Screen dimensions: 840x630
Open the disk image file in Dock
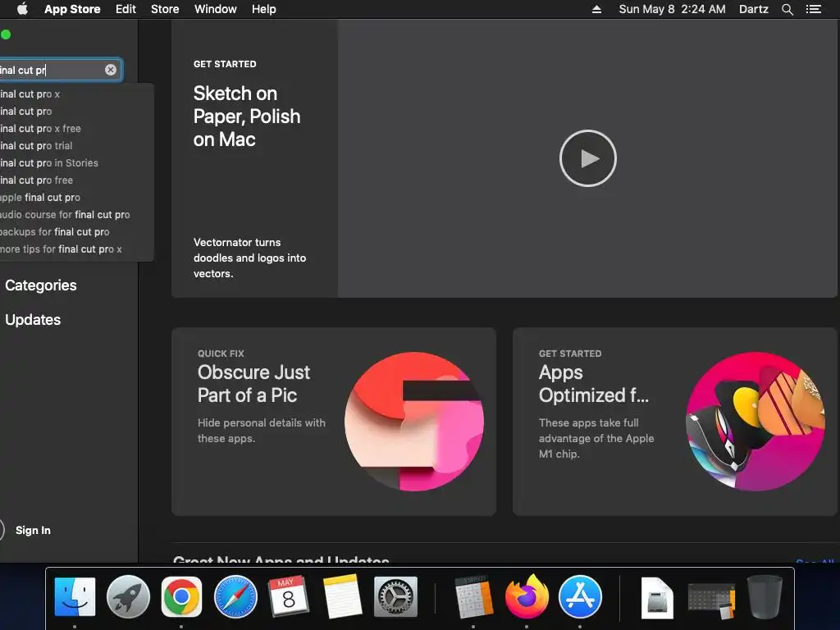657,596
